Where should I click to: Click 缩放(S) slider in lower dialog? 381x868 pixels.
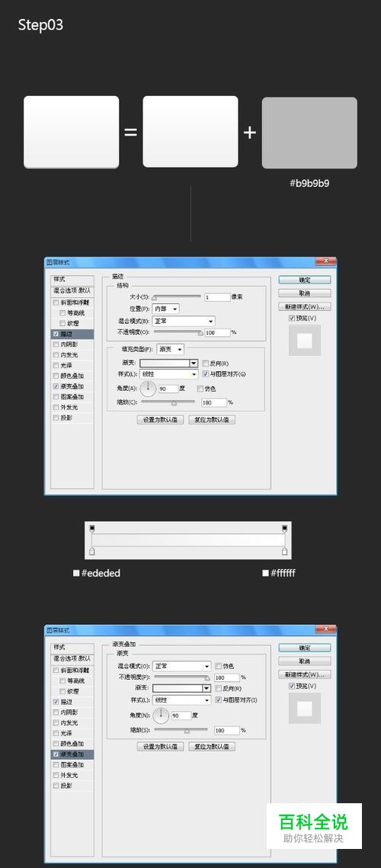click(181, 730)
